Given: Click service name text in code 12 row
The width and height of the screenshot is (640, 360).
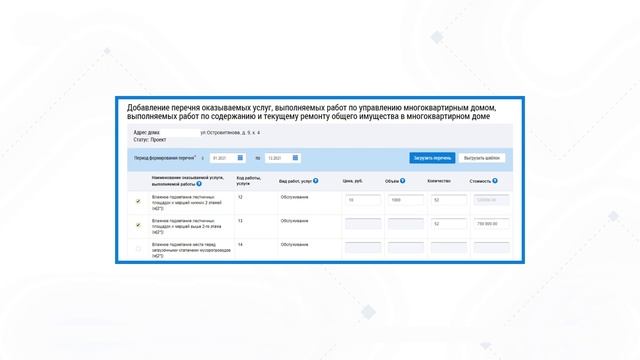Looking at the screenshot, I should [x=187, y=202].
